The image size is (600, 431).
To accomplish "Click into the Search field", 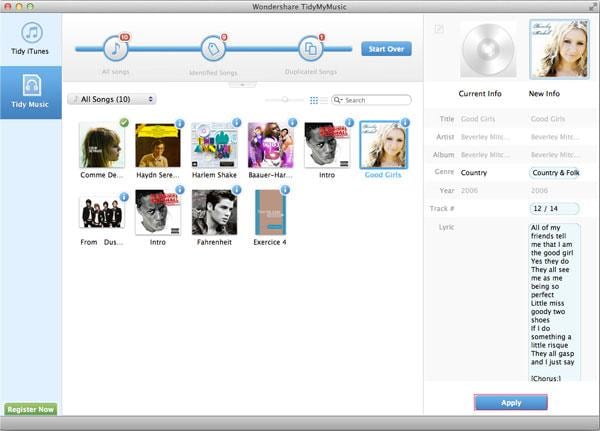I will tap(372, 100).
